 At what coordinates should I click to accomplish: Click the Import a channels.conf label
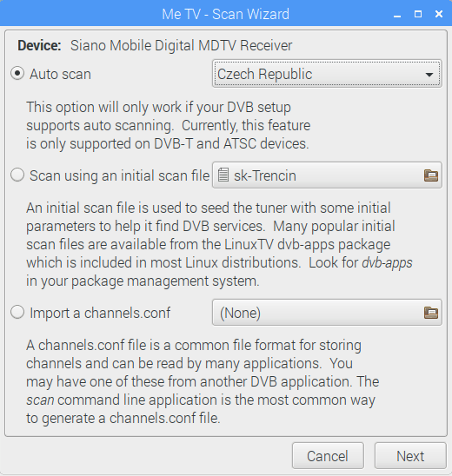coord(100,313)
